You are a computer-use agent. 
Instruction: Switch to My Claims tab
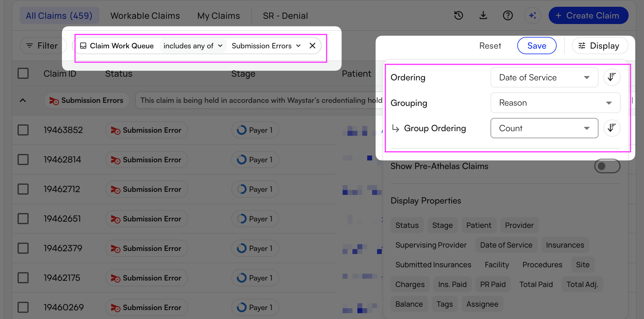pos(219,15)
